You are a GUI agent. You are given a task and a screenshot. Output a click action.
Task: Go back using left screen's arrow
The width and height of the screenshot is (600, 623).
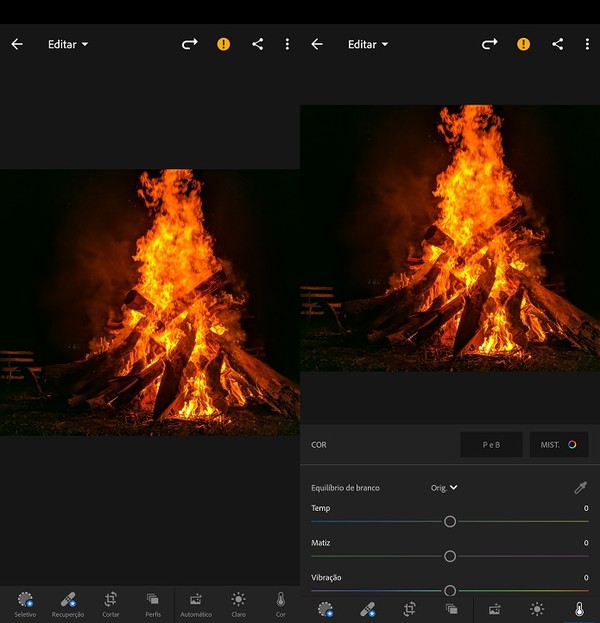(x=17, y=44)
